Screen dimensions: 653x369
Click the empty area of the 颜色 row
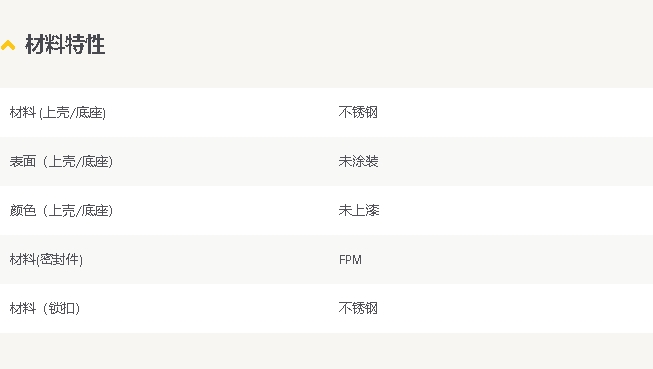516,210
